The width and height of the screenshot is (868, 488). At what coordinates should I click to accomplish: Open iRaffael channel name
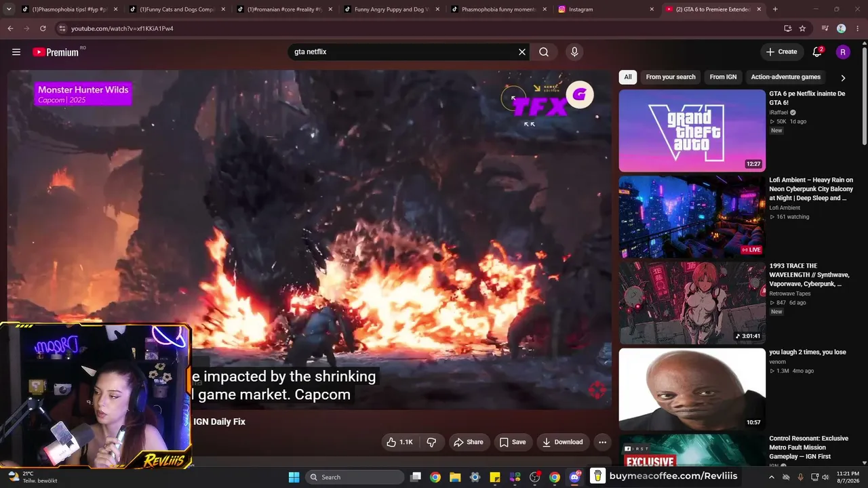tap(778, 113)
